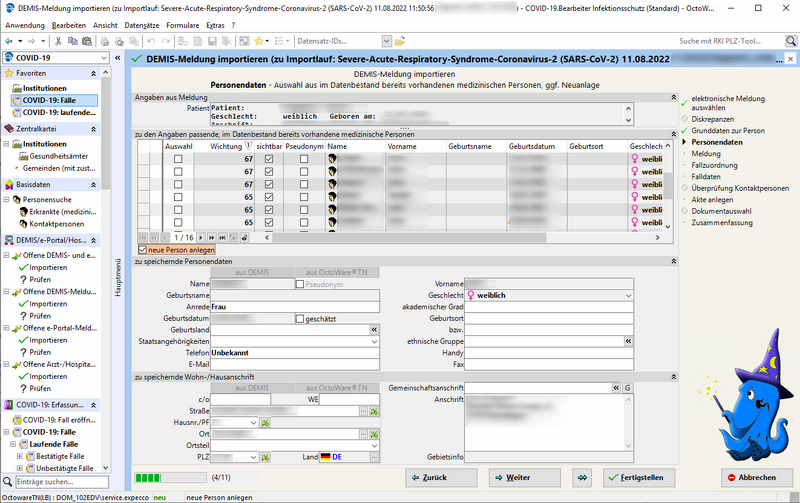Click the G button next to Gemeinschaftsanschrift
This screenshot has width=800, height=503.
pyautogui.click(x=628, y=387)
